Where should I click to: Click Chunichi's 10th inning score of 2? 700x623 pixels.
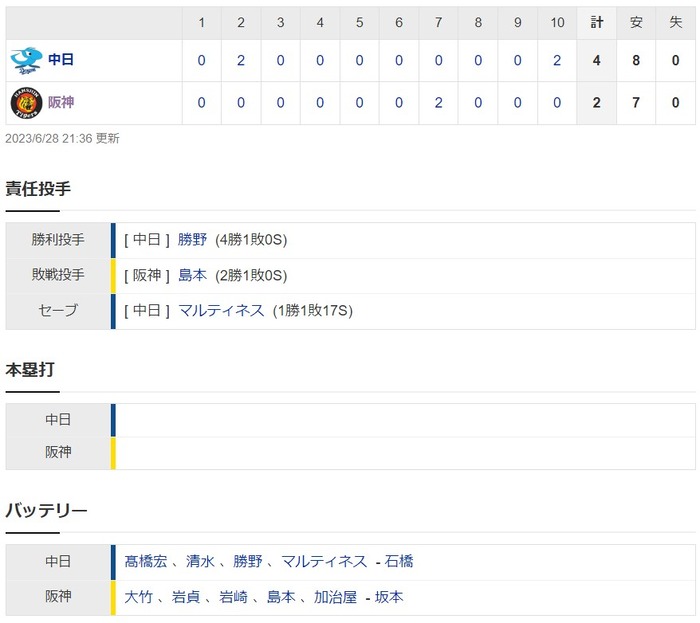pos(557,60)
